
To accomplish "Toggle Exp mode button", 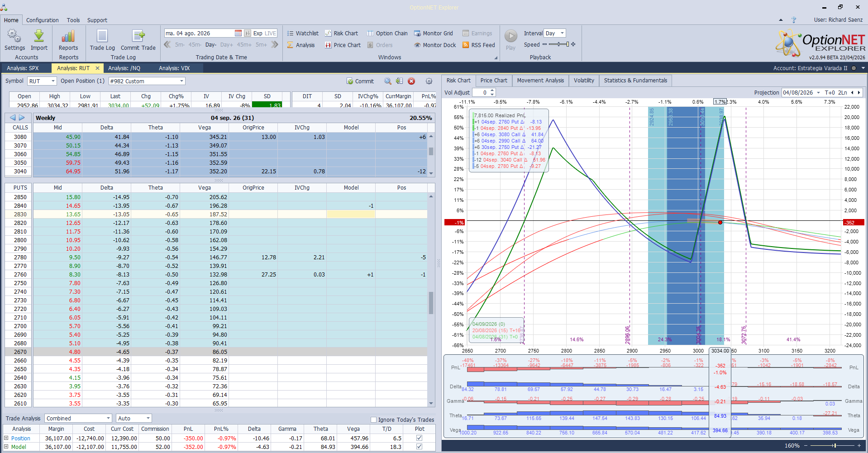I will tap(258, 33).
